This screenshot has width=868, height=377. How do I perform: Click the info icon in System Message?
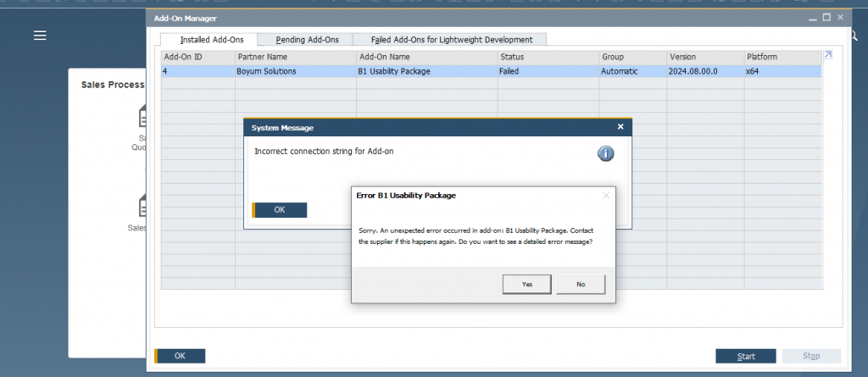[x=605, y=153]
